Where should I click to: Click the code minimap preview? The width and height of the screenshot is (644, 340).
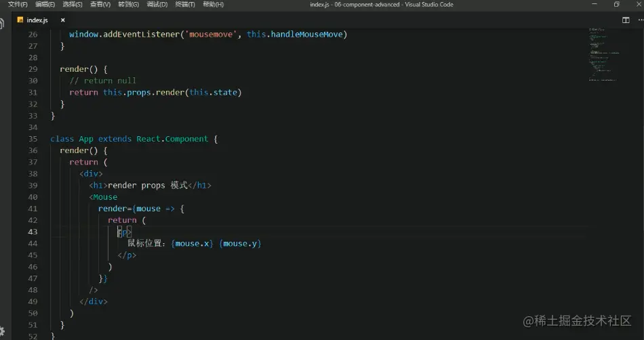click(x=604, y=55)
